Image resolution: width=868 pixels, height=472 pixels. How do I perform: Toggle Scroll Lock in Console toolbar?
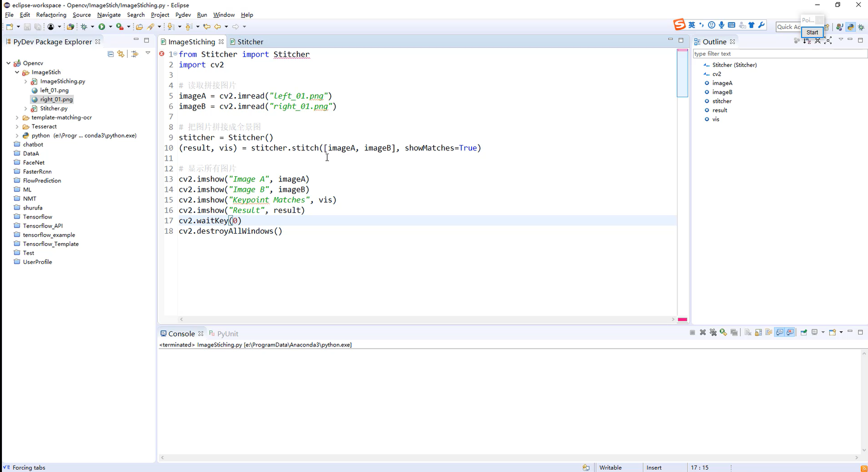(758, 332)
